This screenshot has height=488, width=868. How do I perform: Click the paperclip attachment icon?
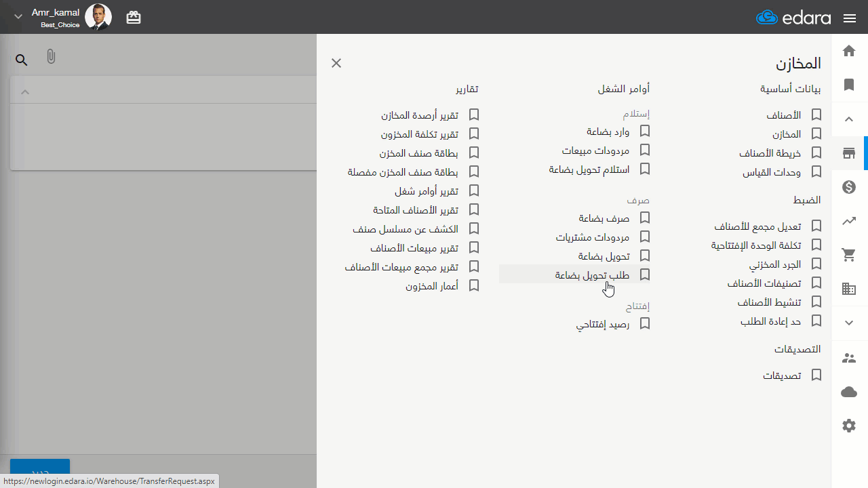click(x=51, y=57)
